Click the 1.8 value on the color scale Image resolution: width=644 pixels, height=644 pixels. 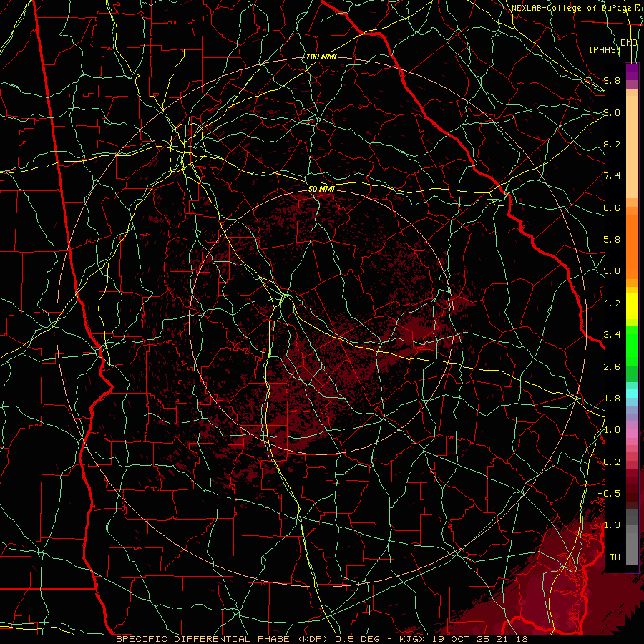coord(612,398)
